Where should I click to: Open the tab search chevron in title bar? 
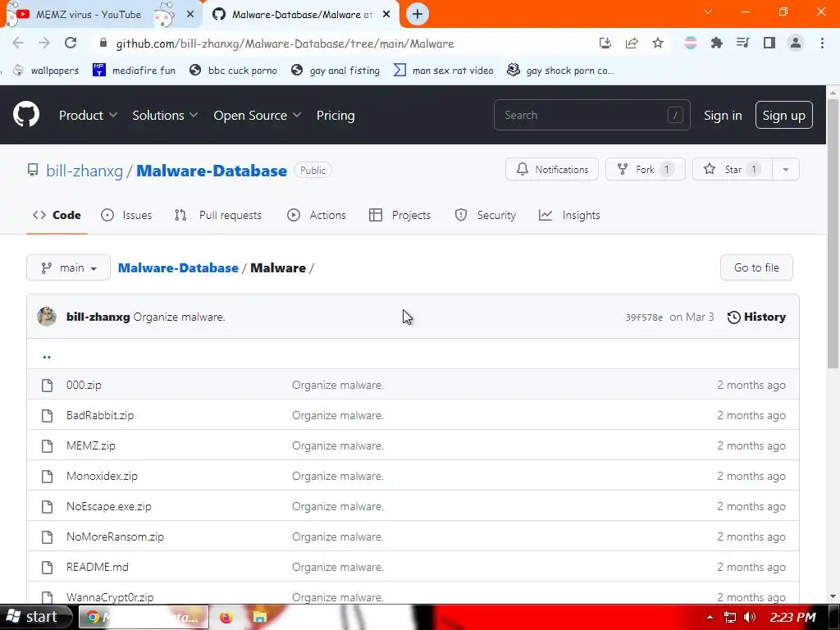(708, 11)
